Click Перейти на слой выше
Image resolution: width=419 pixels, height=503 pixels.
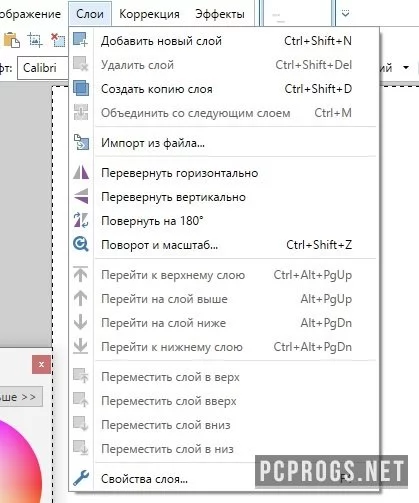pos(224,299)
